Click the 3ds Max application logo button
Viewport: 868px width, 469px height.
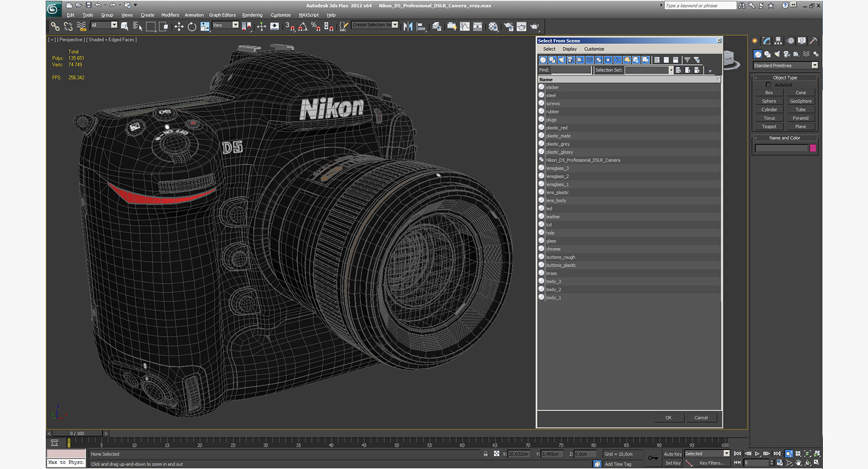click(x=54, y=9)
